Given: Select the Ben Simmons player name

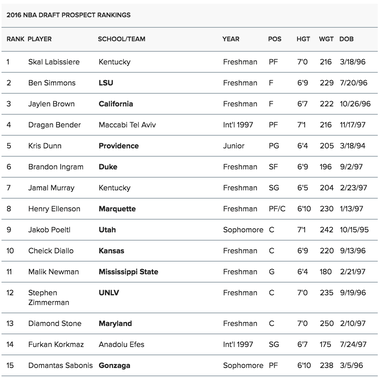Looking at the screenshot, I should 52,83.
